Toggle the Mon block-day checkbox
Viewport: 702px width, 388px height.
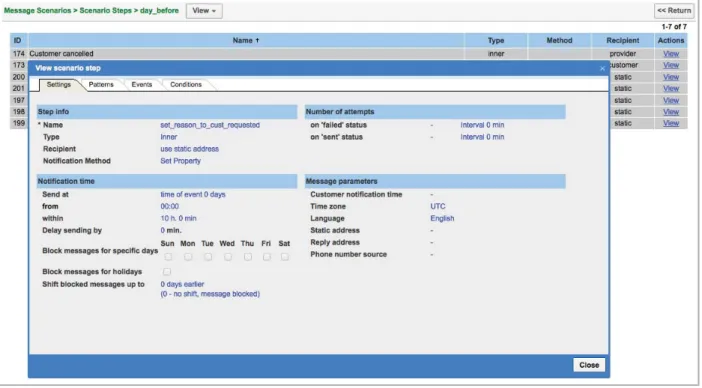188,257
